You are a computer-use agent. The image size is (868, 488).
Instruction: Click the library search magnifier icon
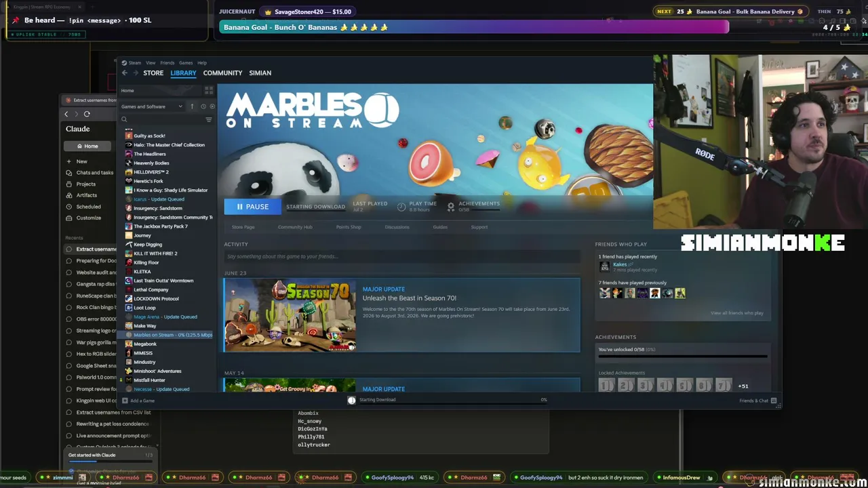click(124, 119)
